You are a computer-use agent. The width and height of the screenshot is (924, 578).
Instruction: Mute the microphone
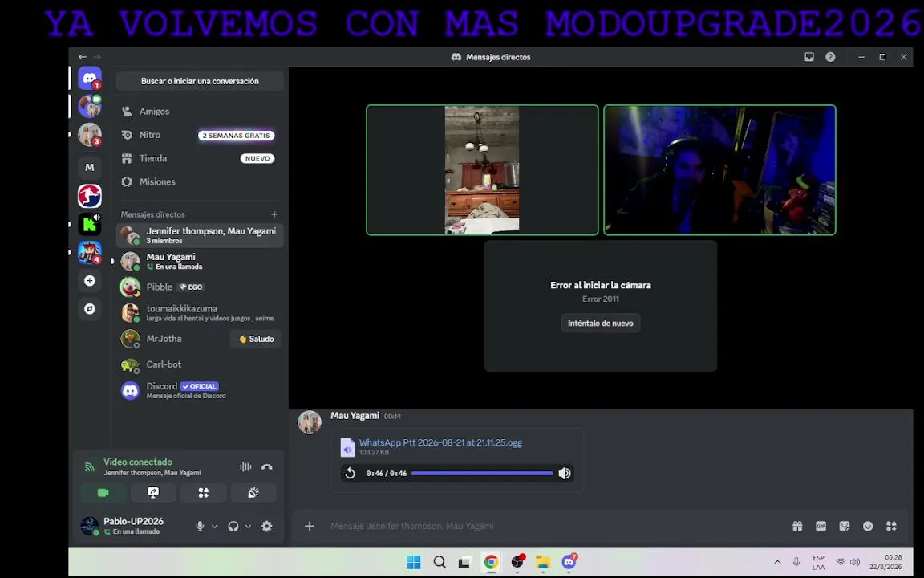pyautogui.click(x=200, y=526)
